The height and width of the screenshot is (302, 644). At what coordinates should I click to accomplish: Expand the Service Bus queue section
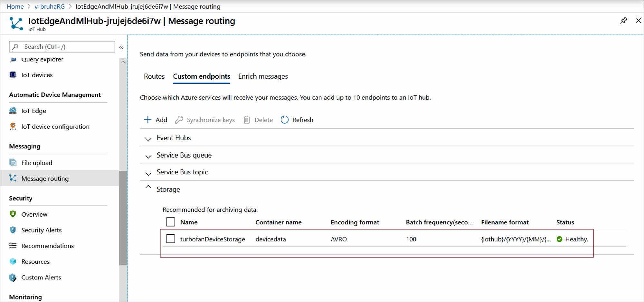click(x=148, y=156)
